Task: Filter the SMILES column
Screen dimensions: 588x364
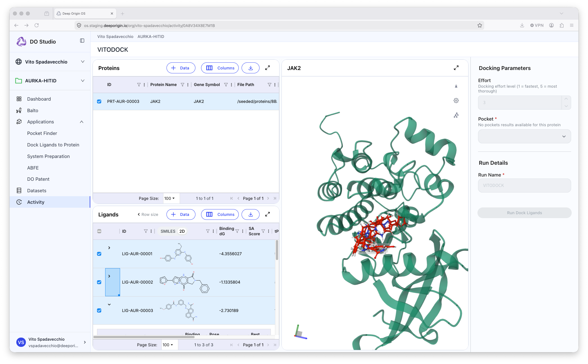Action: [208, 231]
